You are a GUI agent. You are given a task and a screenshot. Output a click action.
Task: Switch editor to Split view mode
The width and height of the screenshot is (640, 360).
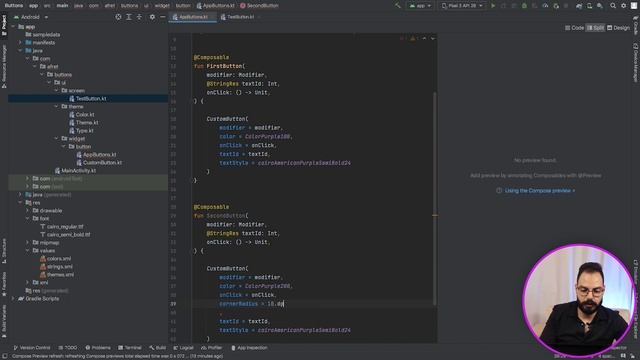click(x=596, y=28)
